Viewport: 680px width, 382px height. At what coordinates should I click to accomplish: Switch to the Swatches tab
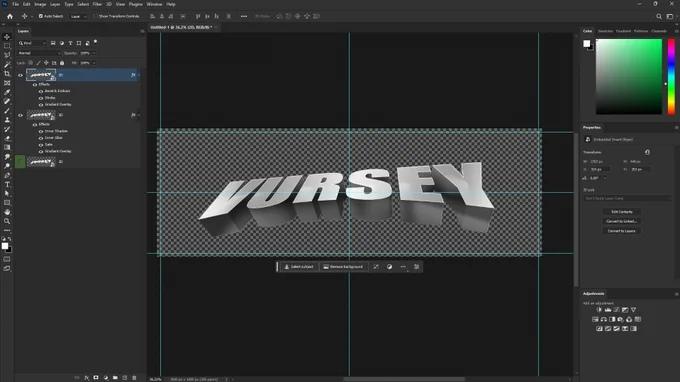pos(605,31)
